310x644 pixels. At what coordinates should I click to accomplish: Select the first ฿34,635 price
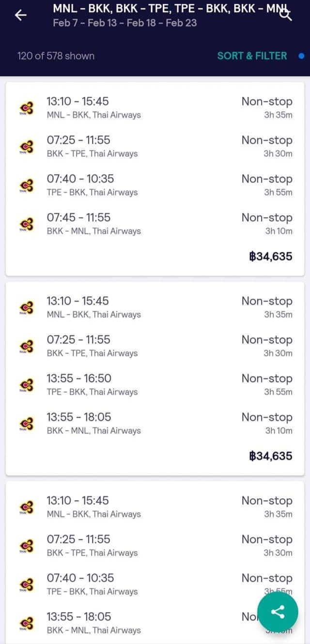coord(271,256)
